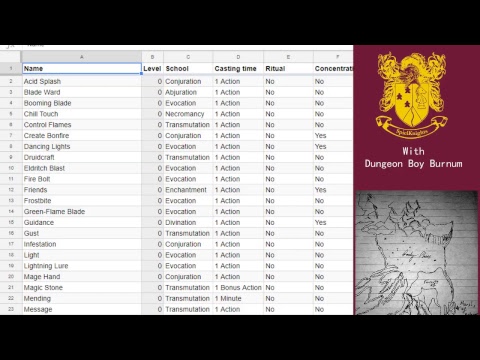Click the SpielKnights crest logo
The width and height of the screenshot is (480, 360).
point(412,95)
